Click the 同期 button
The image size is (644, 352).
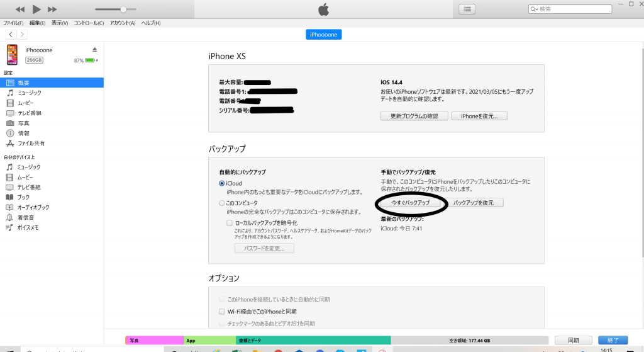tap(574, 340)
